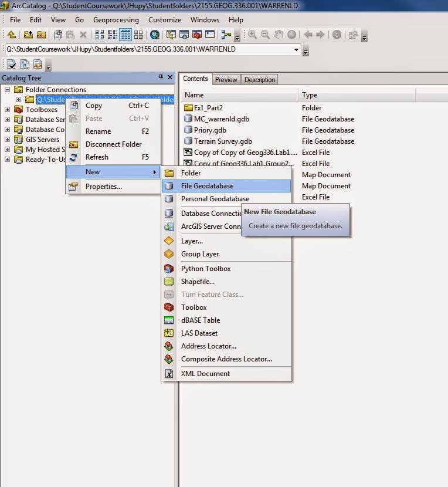Choose Disconnect Folder in context menu
This screenshot has height=487, width=448.
pos(113,144)
